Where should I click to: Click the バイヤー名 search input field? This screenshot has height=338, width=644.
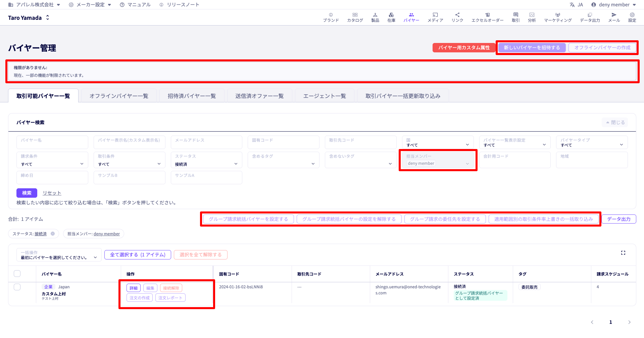[52, 142]
